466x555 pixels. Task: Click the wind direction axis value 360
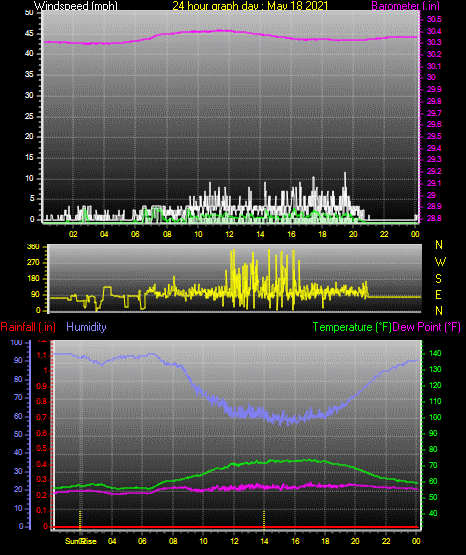(34, 247)
